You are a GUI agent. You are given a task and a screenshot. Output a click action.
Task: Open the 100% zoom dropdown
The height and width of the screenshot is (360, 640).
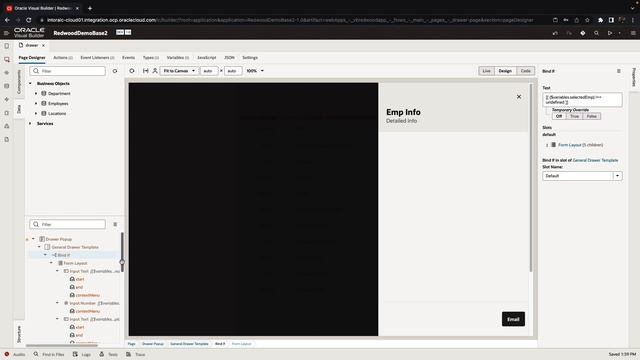point(255,71)
